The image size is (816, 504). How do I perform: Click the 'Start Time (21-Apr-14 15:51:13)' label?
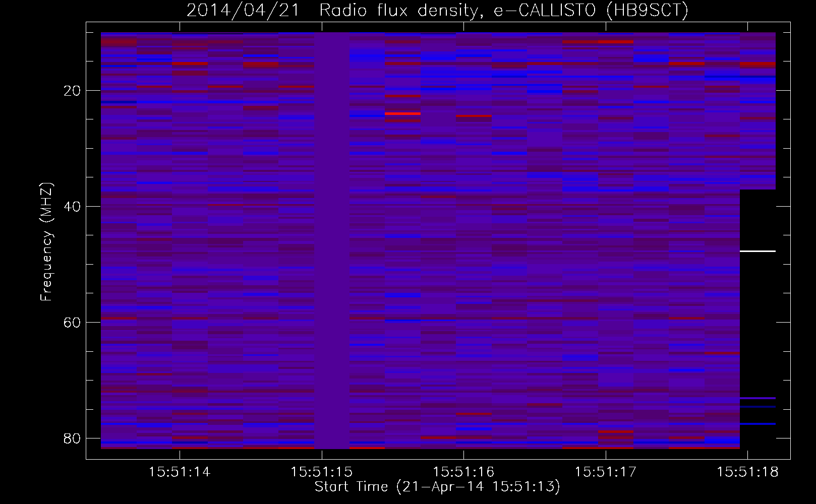437,487
